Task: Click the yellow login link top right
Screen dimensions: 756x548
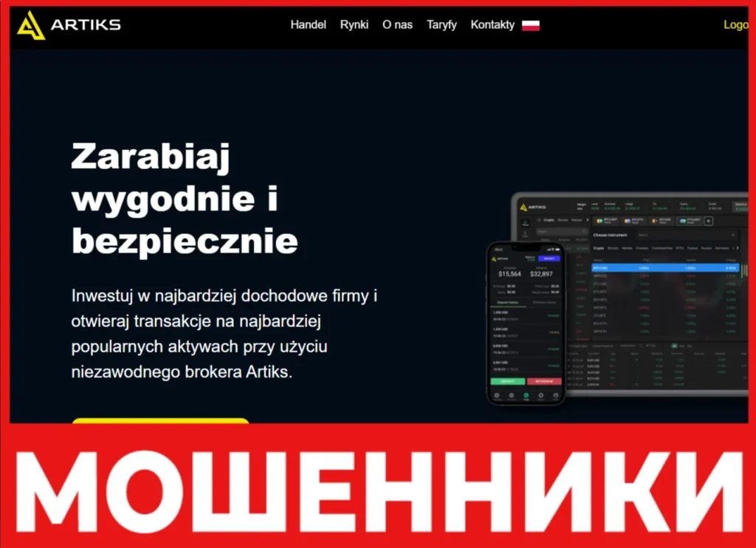Action: (736, 24)
